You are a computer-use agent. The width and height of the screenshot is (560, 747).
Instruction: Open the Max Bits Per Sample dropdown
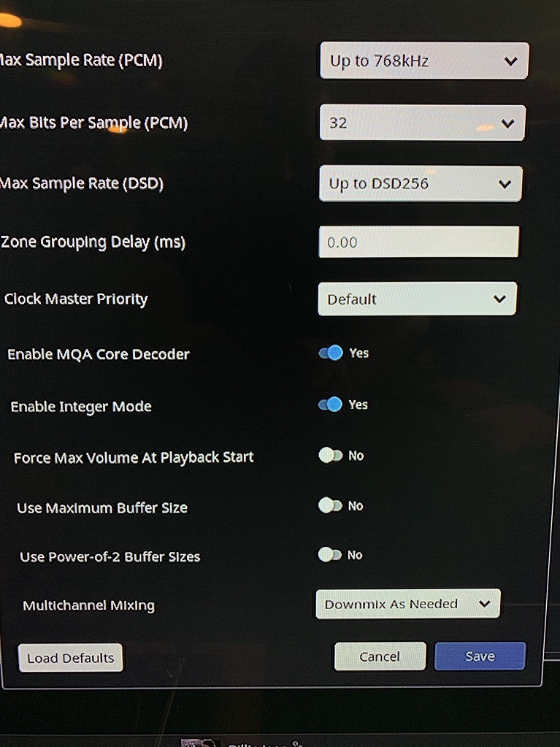click(x=422, y=123)
